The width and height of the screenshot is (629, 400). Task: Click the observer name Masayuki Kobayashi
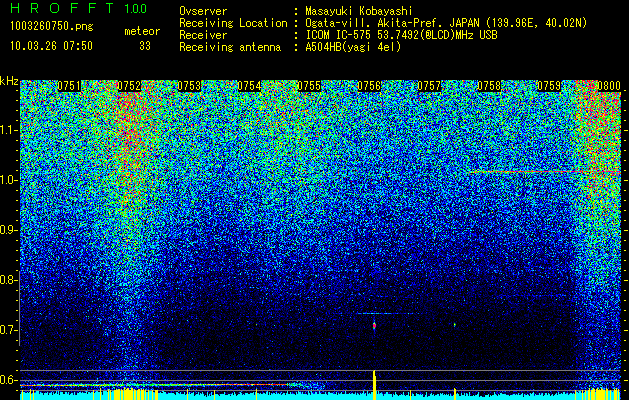click(359, 11)
